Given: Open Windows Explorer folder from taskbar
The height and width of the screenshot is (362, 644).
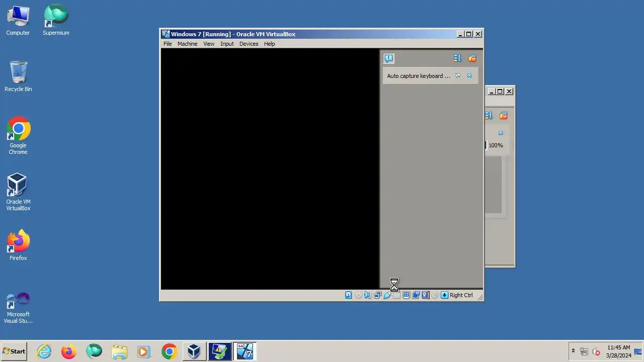Looking at the screenshot, I should pyautogui.click(x=119, y=351).
